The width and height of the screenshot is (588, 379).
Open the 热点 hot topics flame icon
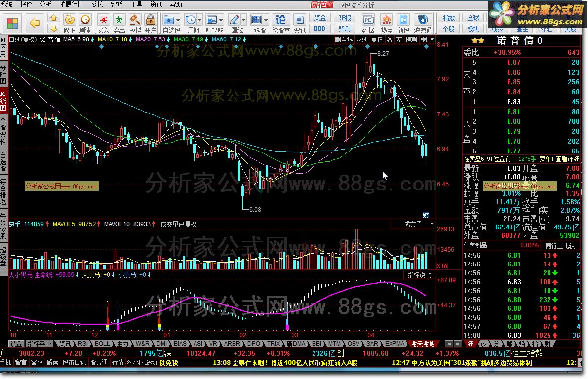click(x=386, y=23)
